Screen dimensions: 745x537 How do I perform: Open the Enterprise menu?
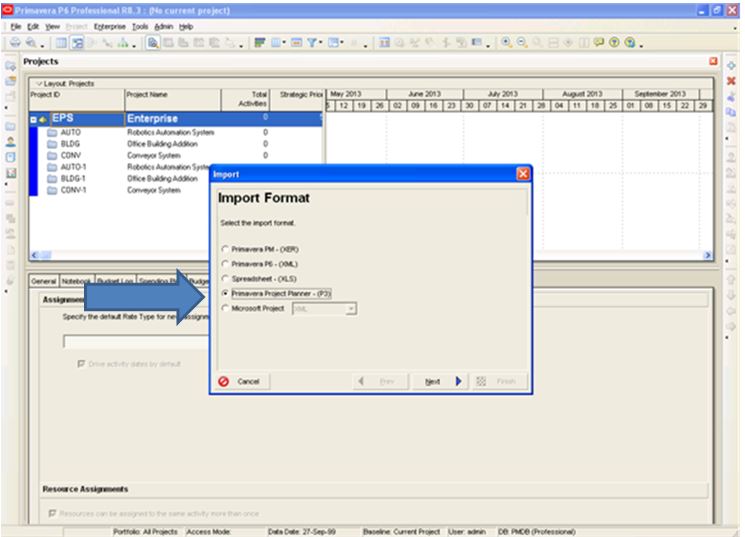[108, 25]
